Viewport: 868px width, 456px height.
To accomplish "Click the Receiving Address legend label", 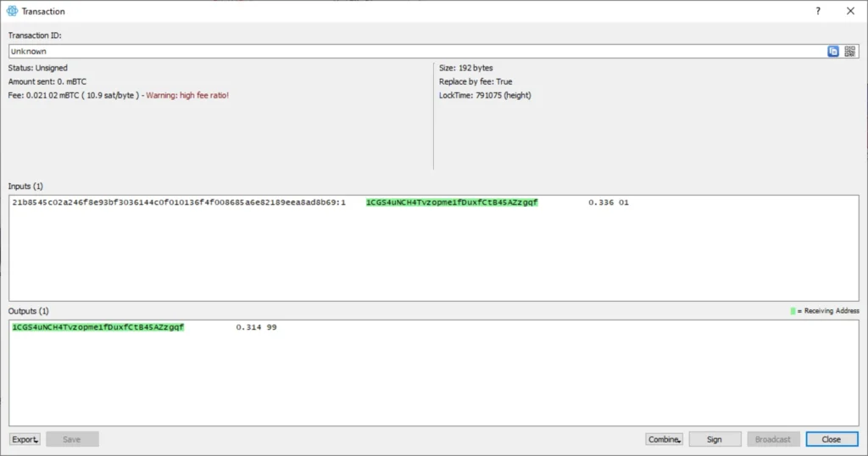I will coord(832,311).
